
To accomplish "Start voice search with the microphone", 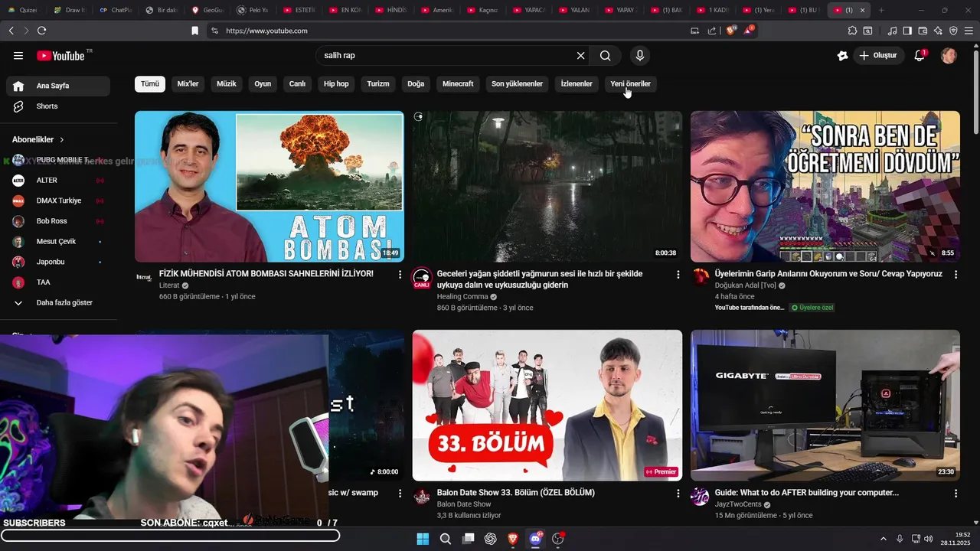I will 640,56.
